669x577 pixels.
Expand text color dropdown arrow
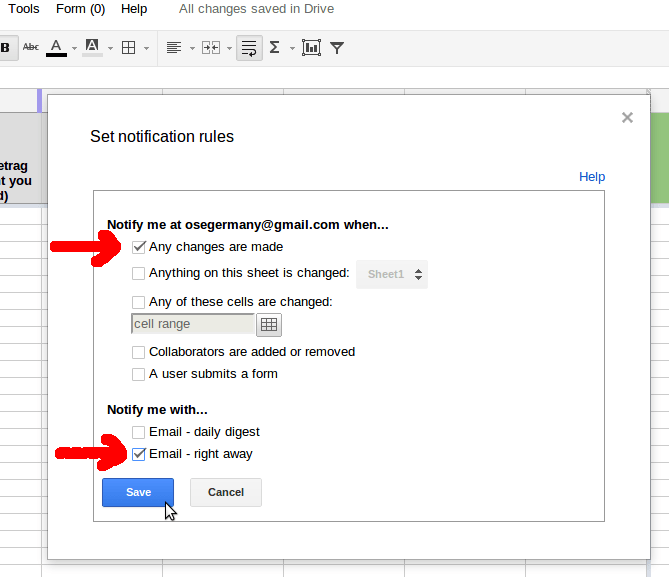tap(74, 48)
